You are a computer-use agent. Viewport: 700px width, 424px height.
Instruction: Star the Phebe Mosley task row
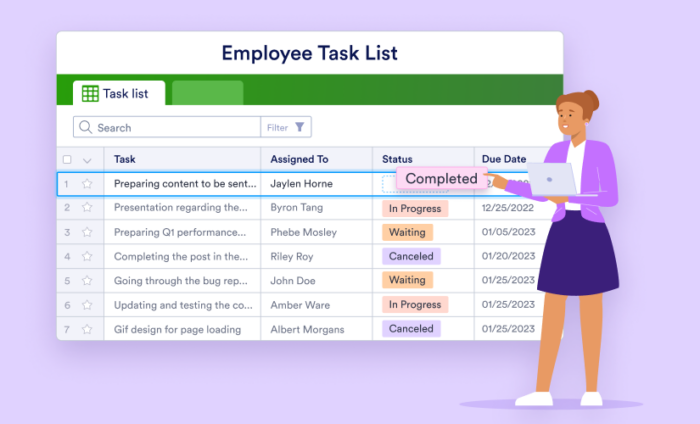[x=87, y=232]
